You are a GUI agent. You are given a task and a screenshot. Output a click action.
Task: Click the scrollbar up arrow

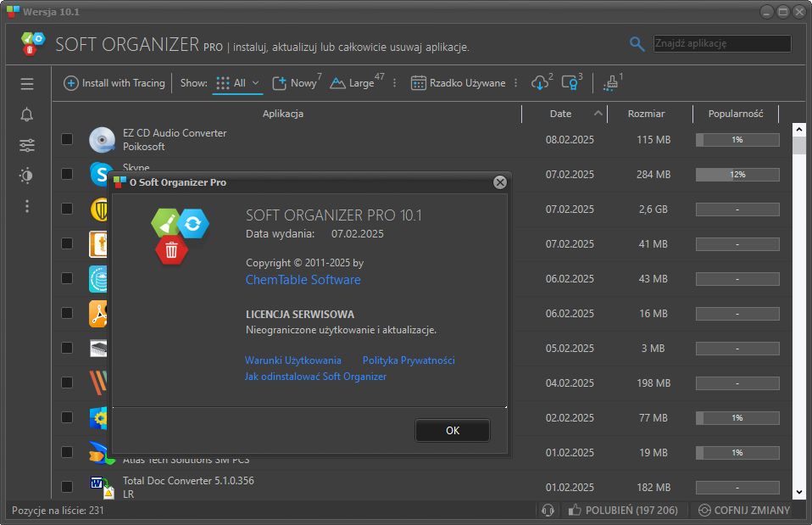pos(798,130)
